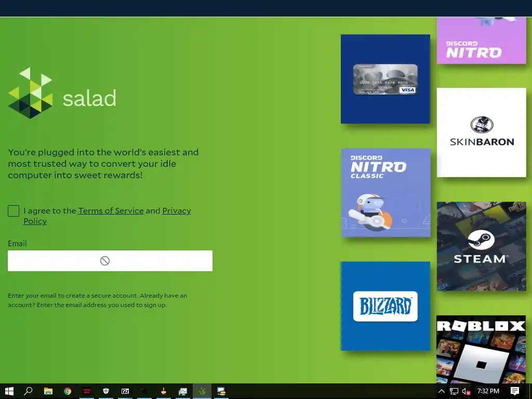Viewport: 532px width, 399px height.
Task: Open the picture viewer taskbar icon
Action: coord(183,391)
